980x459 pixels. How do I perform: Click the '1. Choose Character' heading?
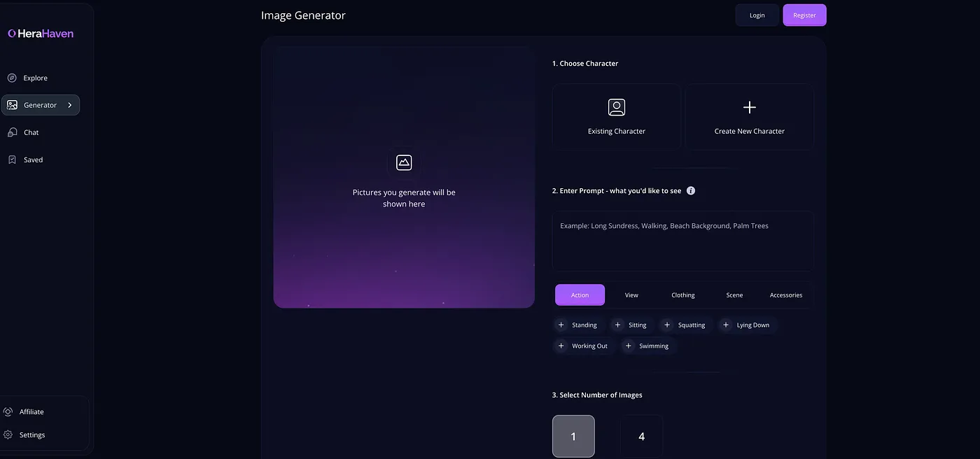585,63
